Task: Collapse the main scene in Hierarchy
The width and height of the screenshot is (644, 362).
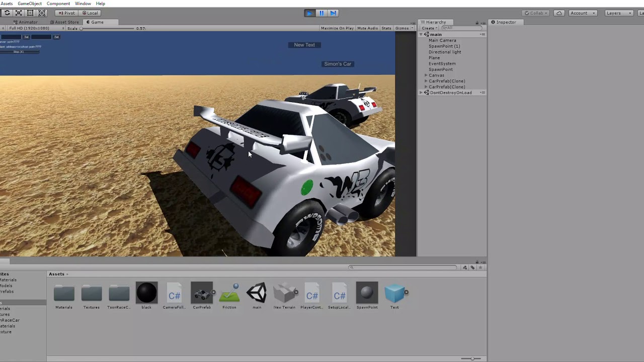Action: [x=422, y=34]
